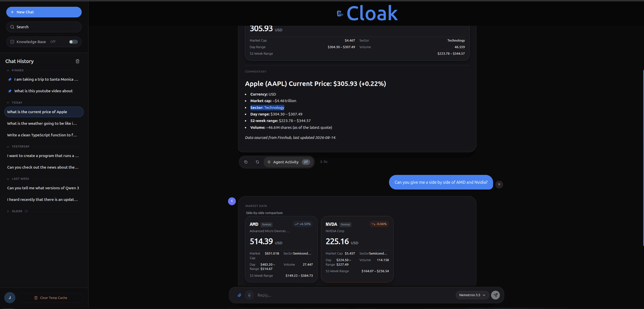The width and height of the screenshot is (644, 309).
Task: Click the J user avatar
Action: point(10,298)
